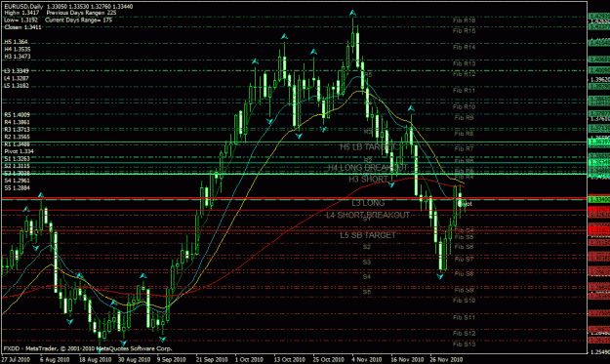Click the '25 Oct 2010' date on time axis
The width and height of the screenshot is (610, 364).
tap(328, 360)
